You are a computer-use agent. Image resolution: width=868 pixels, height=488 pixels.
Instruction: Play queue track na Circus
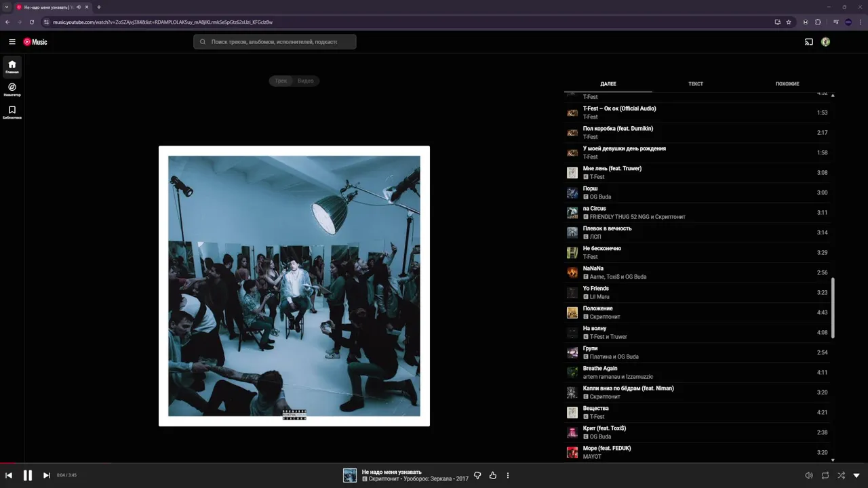tap(698, 213)
